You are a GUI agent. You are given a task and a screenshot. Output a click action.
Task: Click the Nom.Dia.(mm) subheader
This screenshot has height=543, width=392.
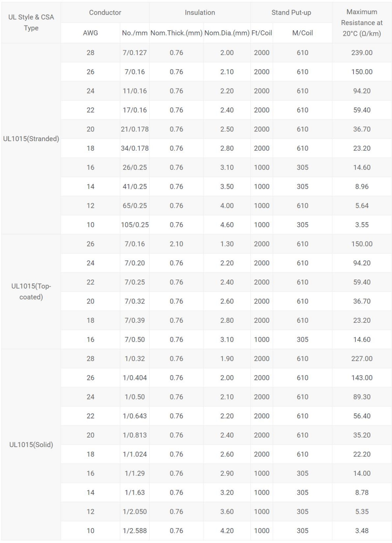(227, 33)
